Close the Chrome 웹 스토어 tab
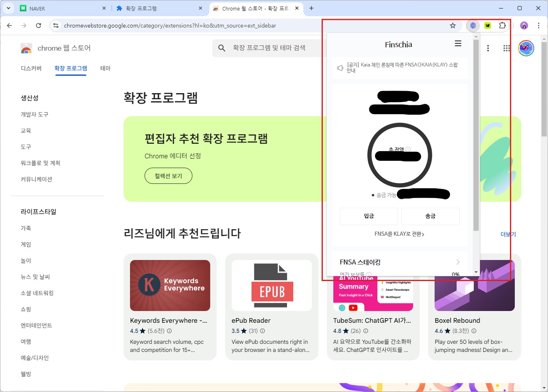 (x=297, y=8)
